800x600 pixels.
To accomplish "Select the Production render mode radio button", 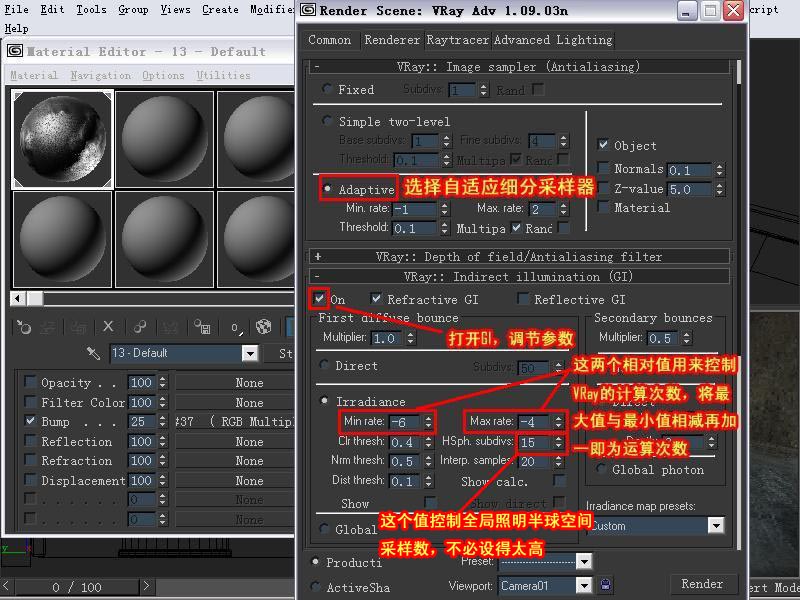I will tap(315, 561).
